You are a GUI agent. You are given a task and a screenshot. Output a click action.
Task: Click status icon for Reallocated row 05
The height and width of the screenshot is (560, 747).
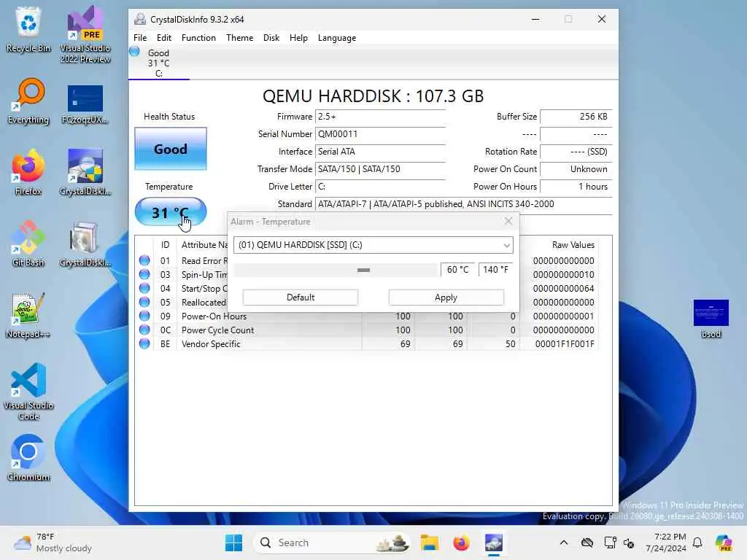coord(144,302)
